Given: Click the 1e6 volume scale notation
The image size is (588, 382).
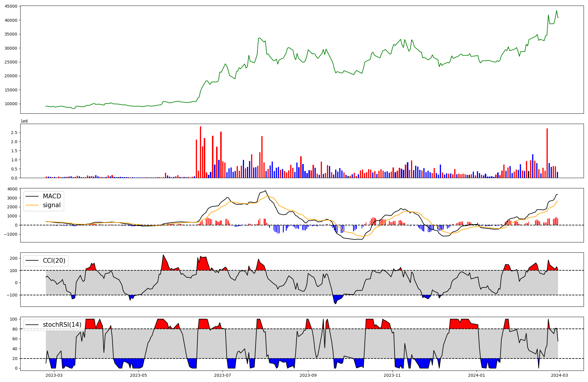Looking at the screenshot, I should pyautogui.click(x=24, y=121).
